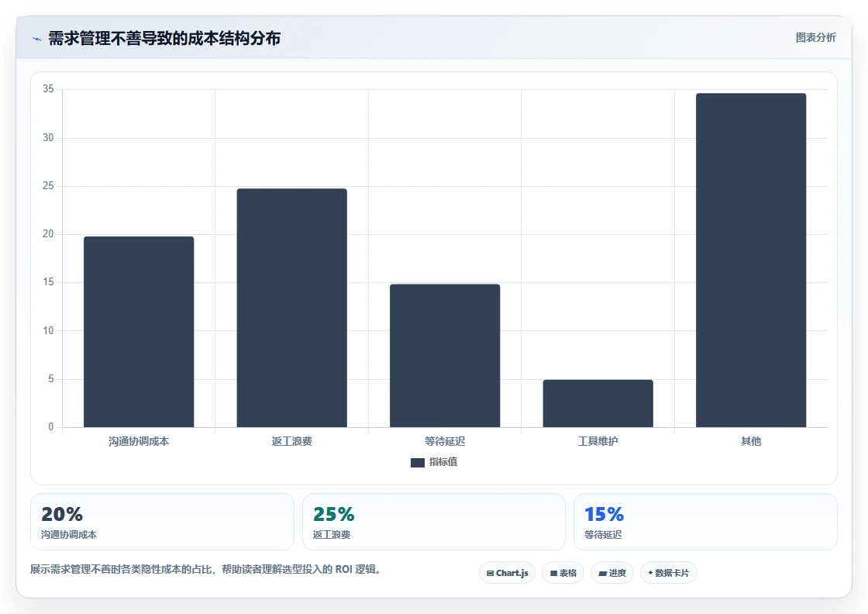Click the icon inside the Chart.js chip
Image resolution: width=868 pixels, height=614 pixels.
pyautogui.click(x=490, y=574)
